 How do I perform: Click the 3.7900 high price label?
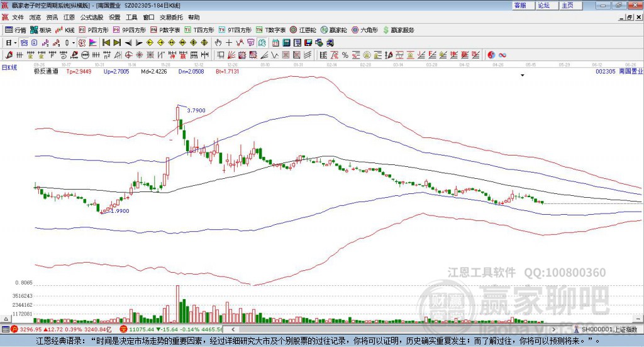point(196,110)
